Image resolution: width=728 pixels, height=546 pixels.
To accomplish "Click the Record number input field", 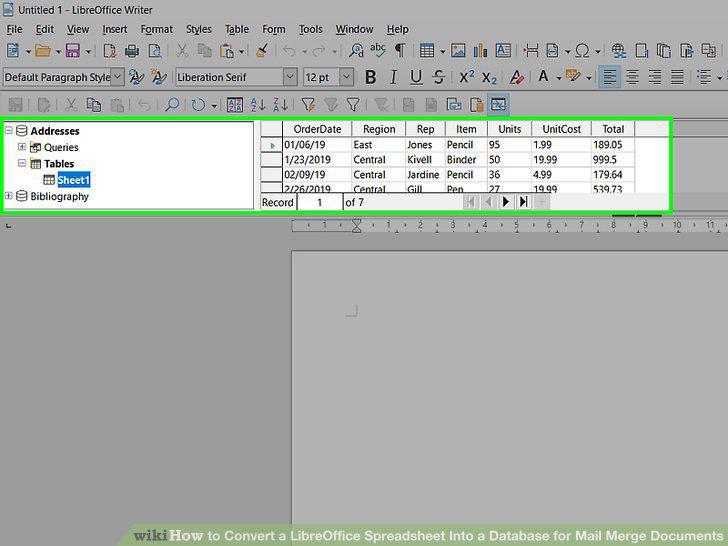I will [x=319, y=202].
